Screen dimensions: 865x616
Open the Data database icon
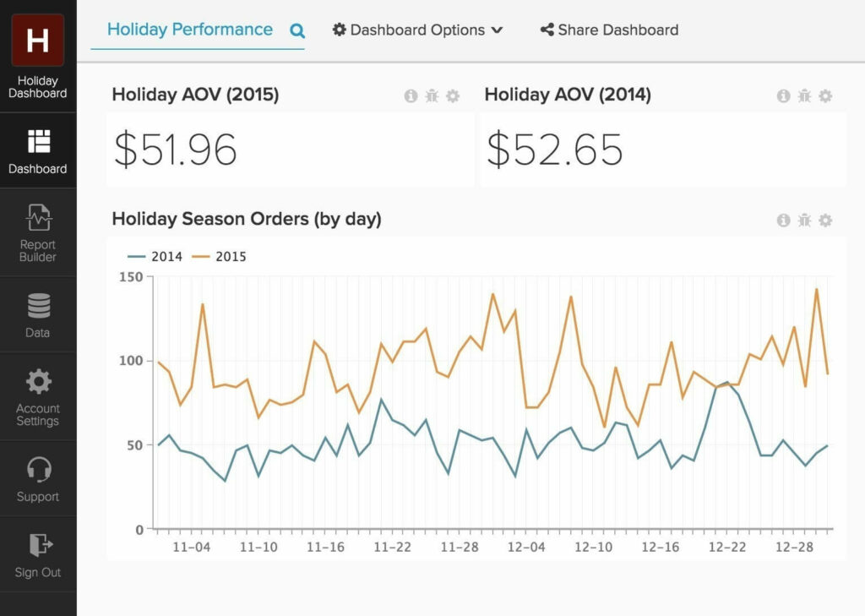(39, 305)
